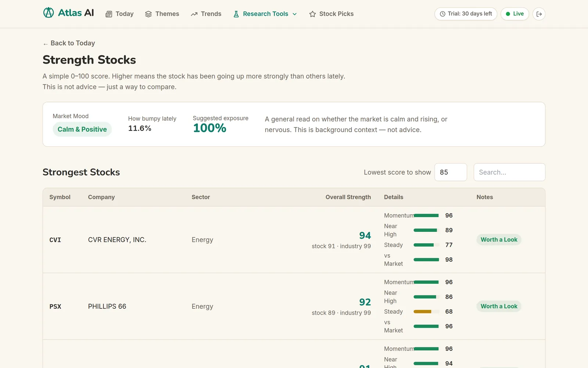Click the Lowest score to show field
The height and width of the screenshot is (368, 588).
point(451,172)
